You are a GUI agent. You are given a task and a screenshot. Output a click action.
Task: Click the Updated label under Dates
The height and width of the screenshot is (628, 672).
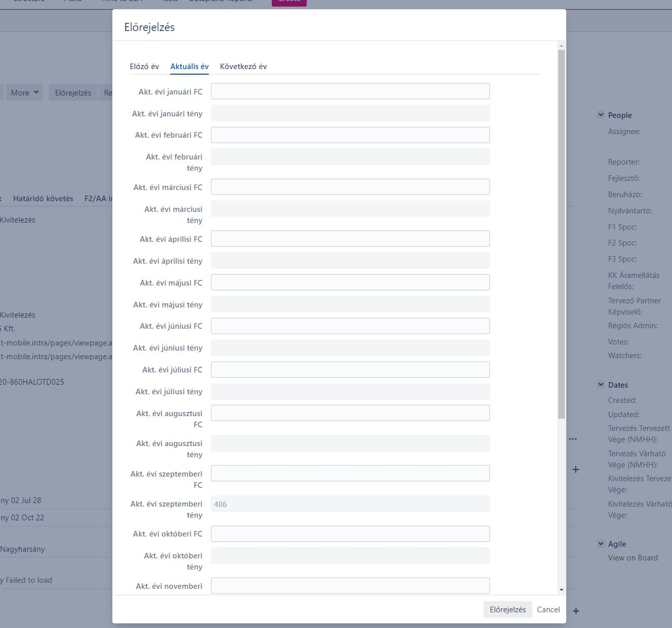(624, 415)
